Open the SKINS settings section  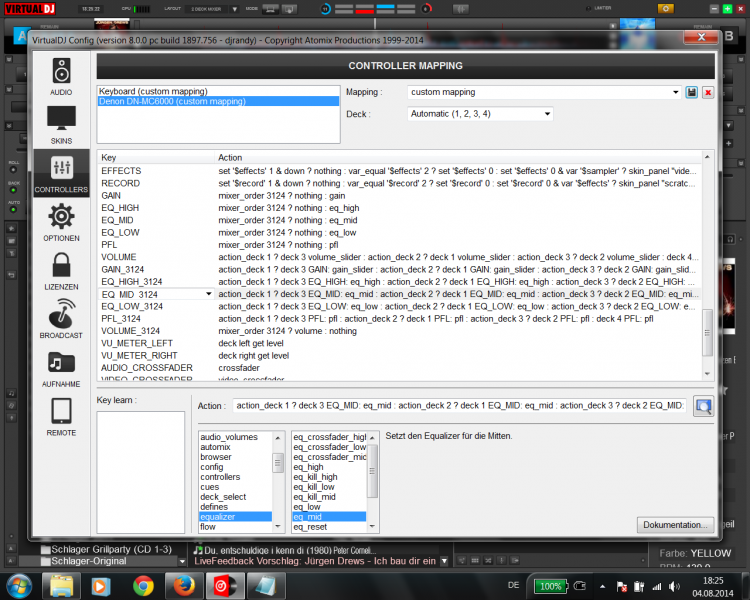(x=61, y=125)
